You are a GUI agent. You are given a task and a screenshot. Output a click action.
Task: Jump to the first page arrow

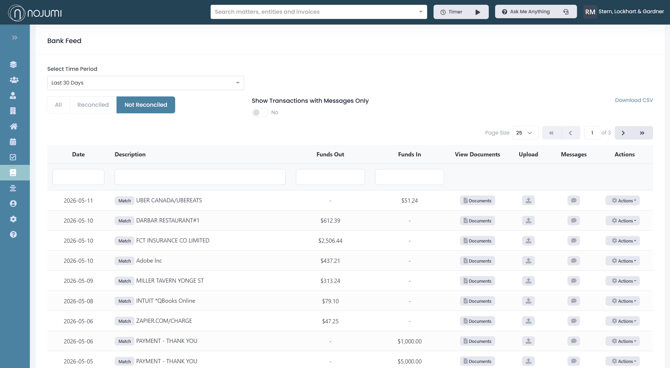[552, 133]
